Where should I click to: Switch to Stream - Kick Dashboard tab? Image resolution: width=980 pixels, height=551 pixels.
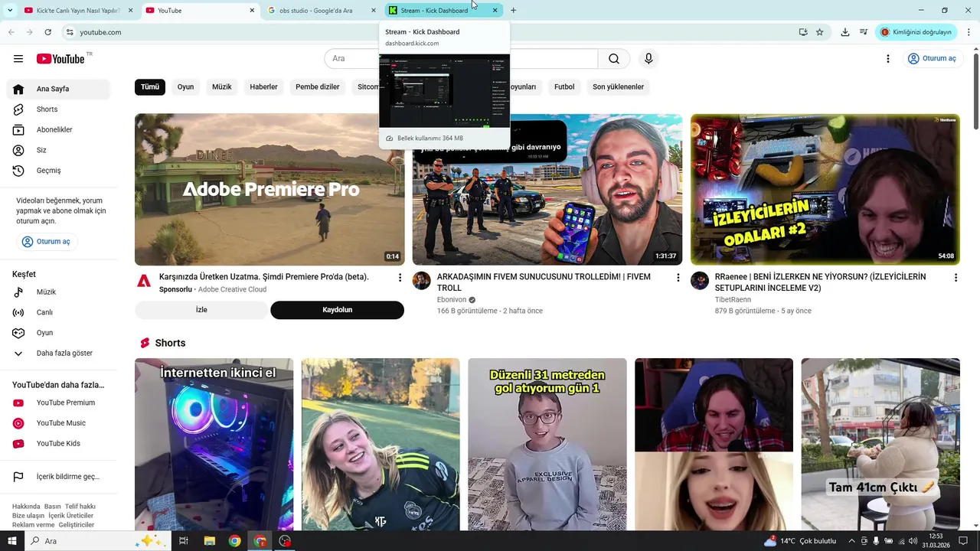coord(443,10)
